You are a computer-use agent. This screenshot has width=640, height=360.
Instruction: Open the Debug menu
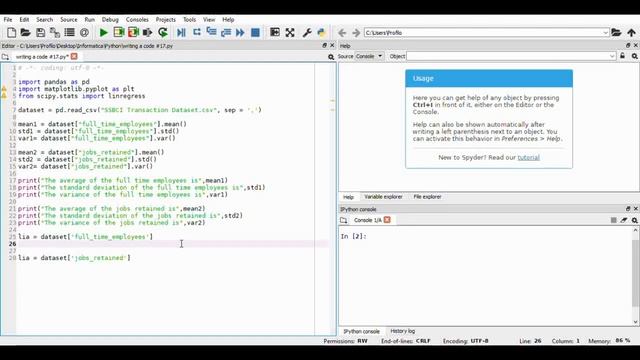tap(110, 20)
